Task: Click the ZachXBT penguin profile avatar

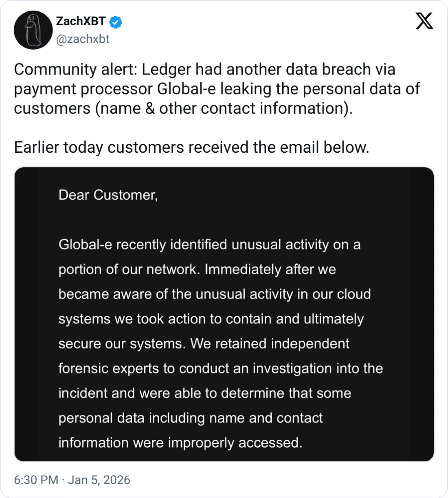Action: point(33,30)
